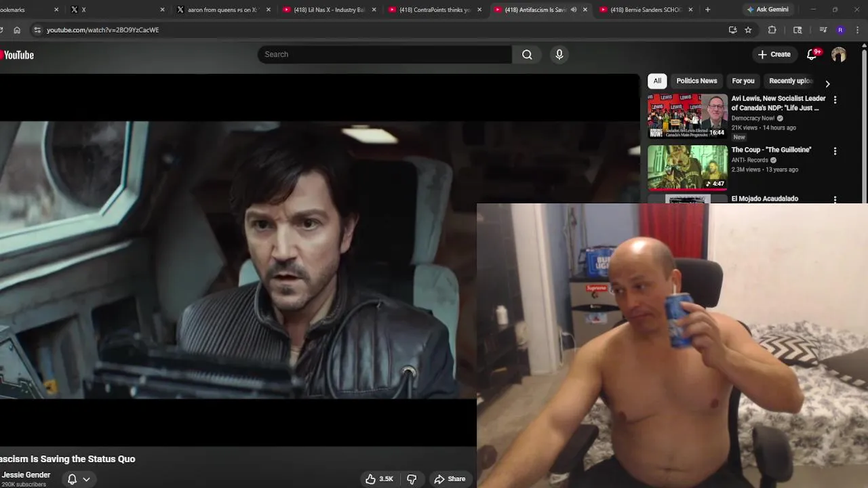The width and height of the screenshot is (868, 488).
Task: Click the 290K subscribers text
Action: [24, 485]
